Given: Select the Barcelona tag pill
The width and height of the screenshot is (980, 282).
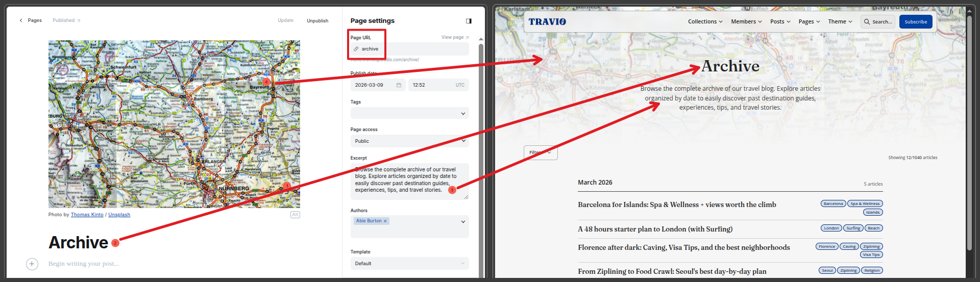Looking at the screenshot, I should (x=833, y=204).
